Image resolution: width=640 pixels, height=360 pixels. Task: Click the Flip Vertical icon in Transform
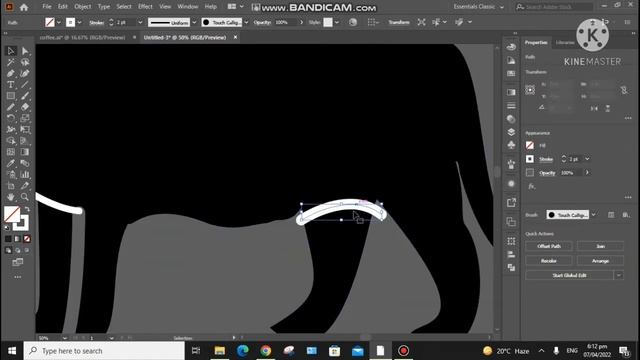(x=608, y=108)
